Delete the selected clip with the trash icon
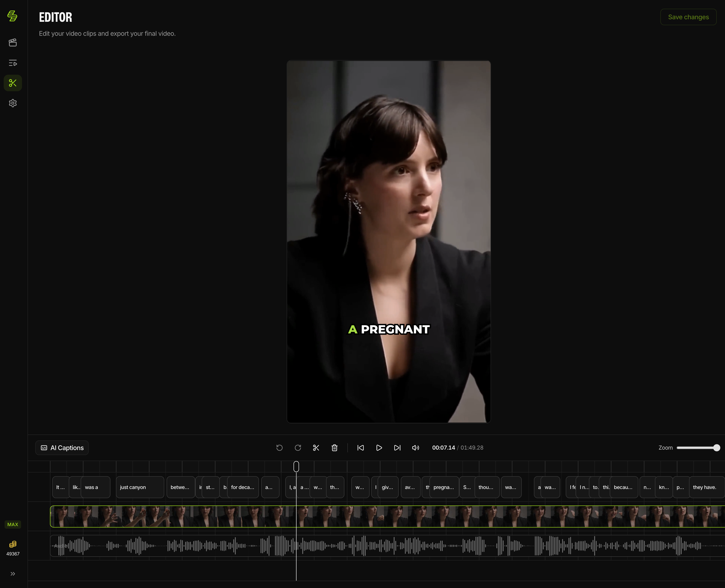Viewport: 725px width, 588px height. coord(335,448)
